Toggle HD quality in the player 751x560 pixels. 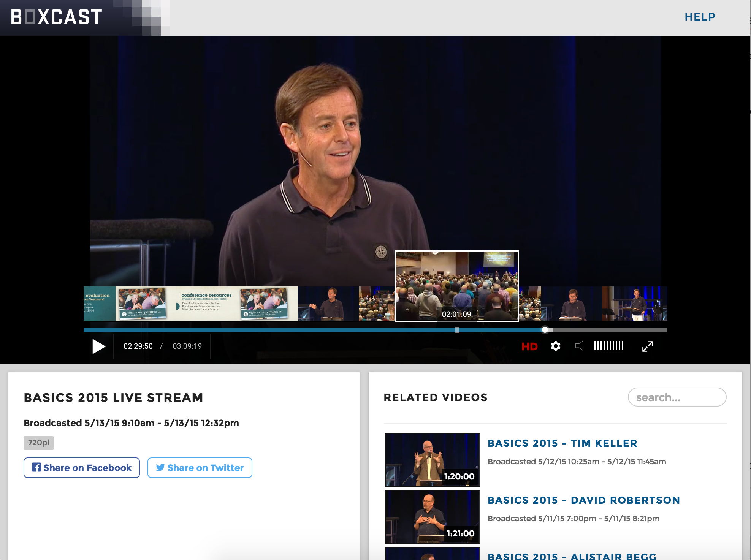[529, 346]
